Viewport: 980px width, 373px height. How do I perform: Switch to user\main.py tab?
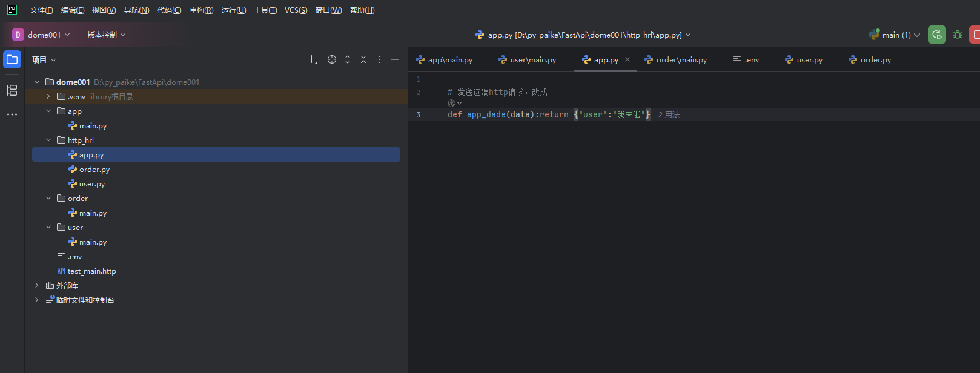(x=527, y=59)
